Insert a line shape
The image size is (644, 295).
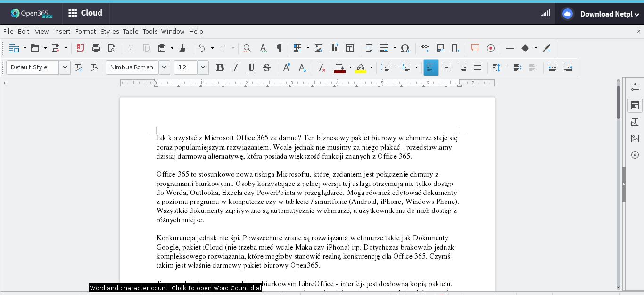tap(510, 48)
